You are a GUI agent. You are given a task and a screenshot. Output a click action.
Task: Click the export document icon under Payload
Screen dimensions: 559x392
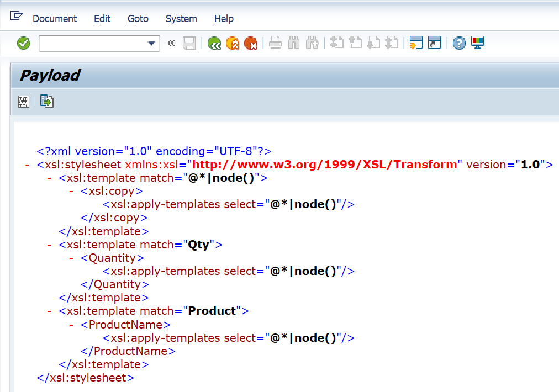pyautogui.click(x=47, y=102)
